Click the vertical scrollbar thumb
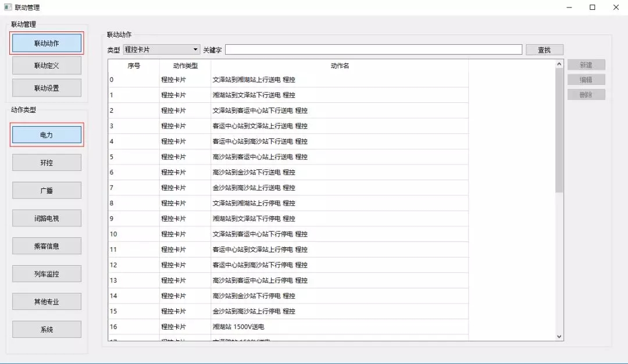 click(x=559, y=130)
